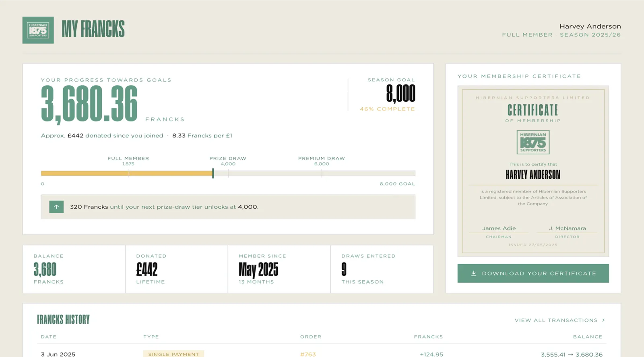Click the DATE column header
This screenshot has width=644, height=357.
pyautogui.click(x=49, y=337)
